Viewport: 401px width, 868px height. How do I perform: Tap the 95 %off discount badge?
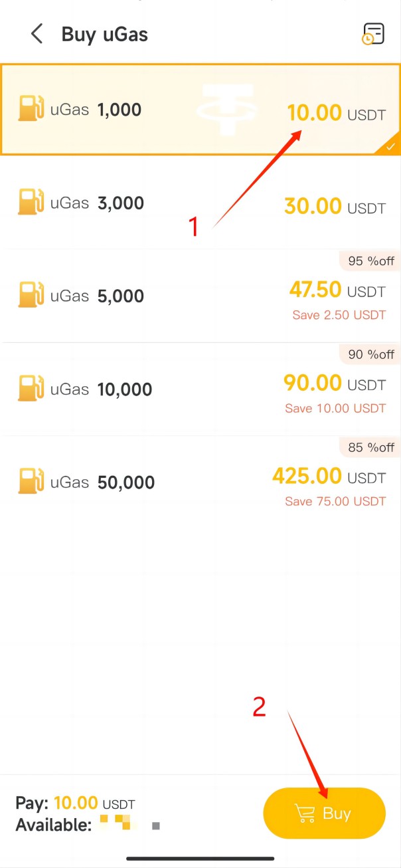[371, 261]
